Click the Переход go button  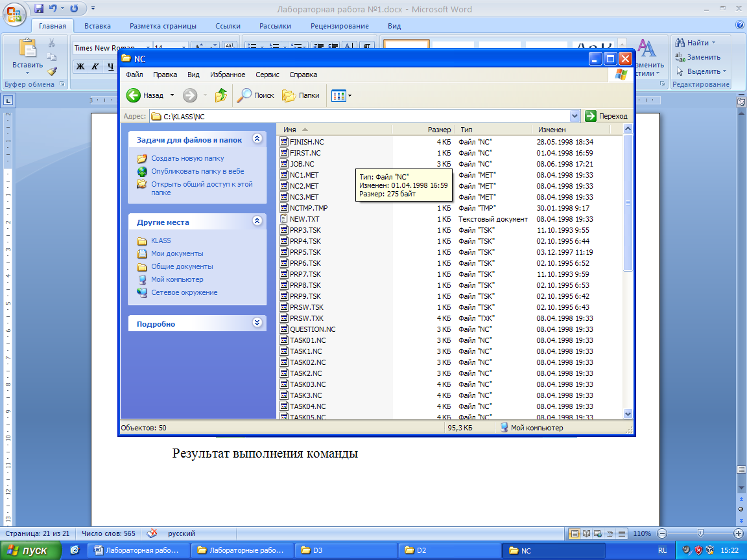606,116
